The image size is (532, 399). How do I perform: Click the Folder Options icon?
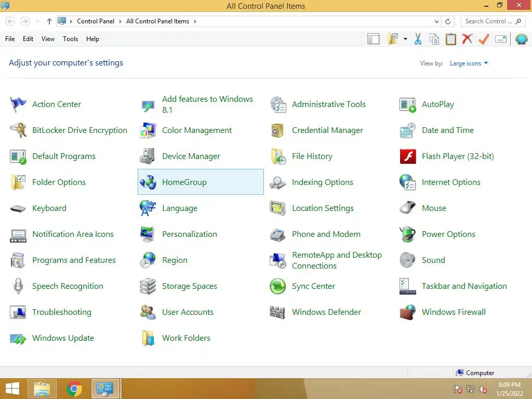[x=18, y=182]
